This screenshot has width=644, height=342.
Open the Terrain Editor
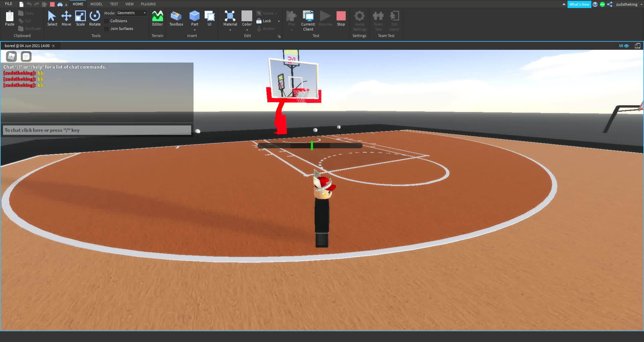pyautogui.click(x=157, y=18)
